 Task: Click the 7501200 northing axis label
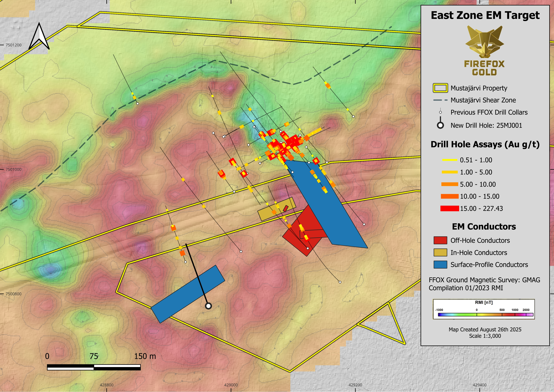point(14,45)
